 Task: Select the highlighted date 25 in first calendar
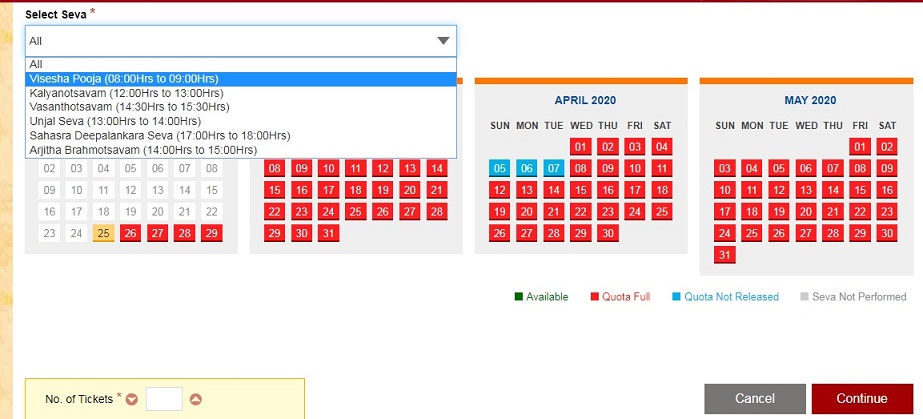pos(102,233)
